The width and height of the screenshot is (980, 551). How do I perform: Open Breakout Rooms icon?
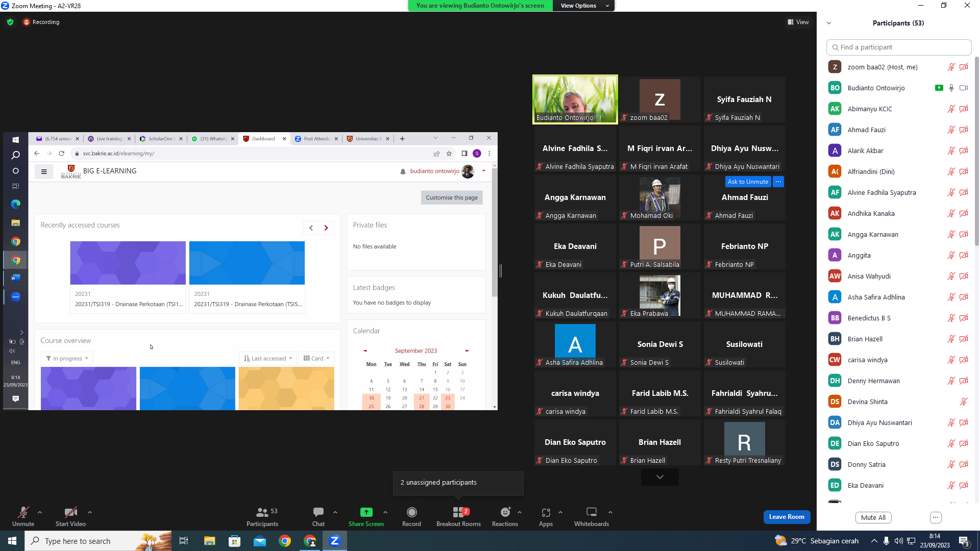458,512
